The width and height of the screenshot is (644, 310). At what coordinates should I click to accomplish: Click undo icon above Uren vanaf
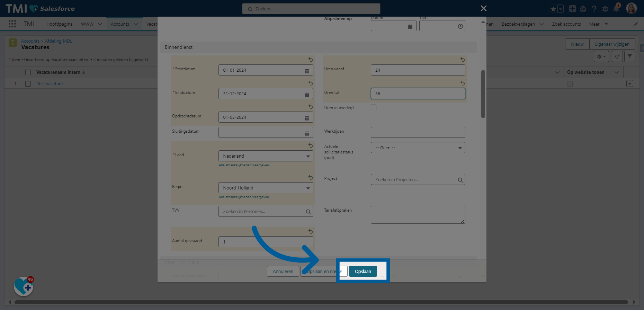462,60
